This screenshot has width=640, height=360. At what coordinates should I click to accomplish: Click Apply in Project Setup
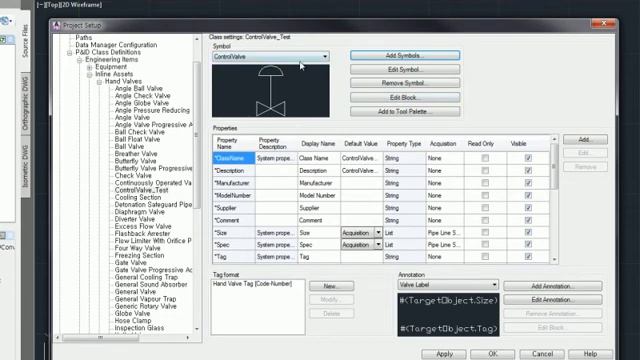click(444, 354)
